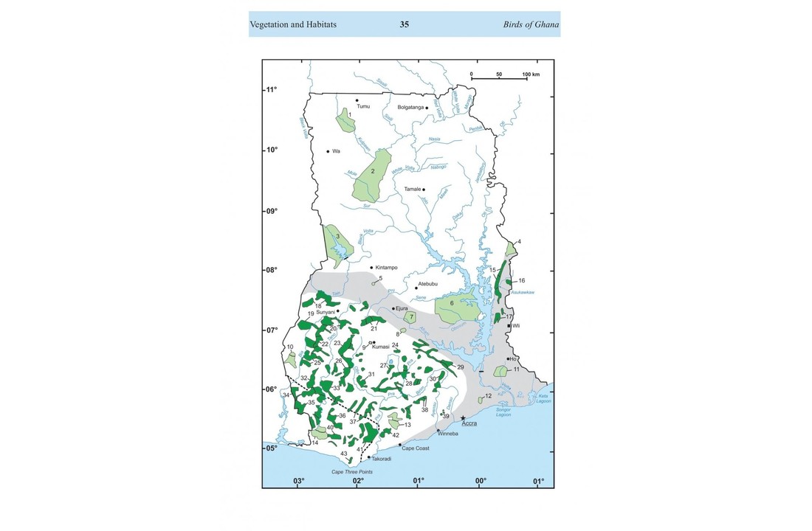Click the 'Vegetation and Habitats' header text
812x531 pixels.
pyautogui.click(x=293, y=24)
